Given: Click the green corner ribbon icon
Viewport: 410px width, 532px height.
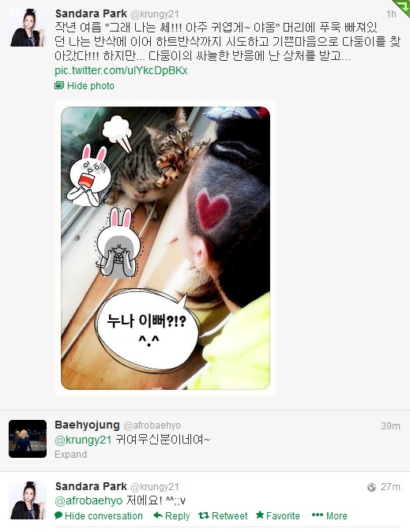Looking at the screenshot, I should [x=401, y=8].
